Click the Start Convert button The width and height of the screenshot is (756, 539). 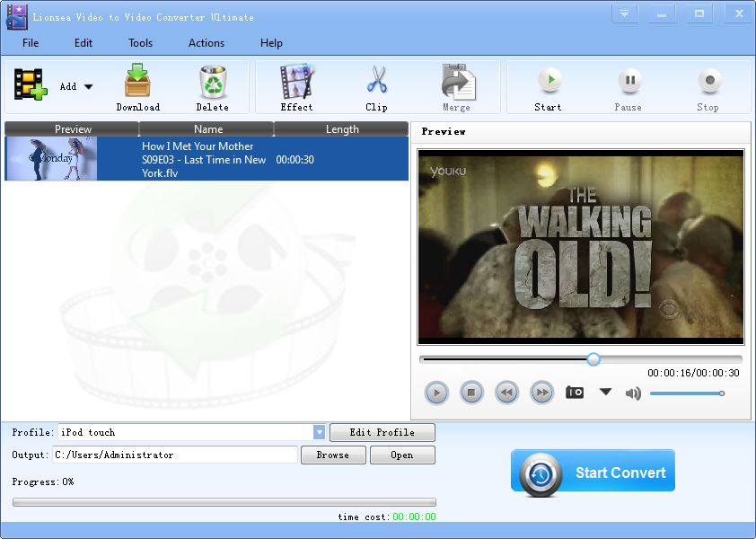593,473
